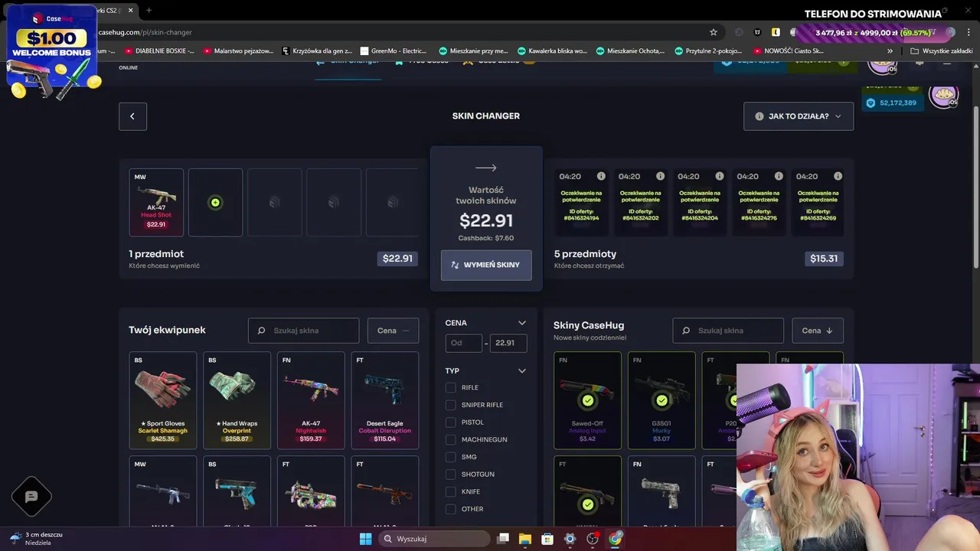Open the weather widget showing deszczu
The height and width of the screenshot is (551, 980).
tap(37, 538)
